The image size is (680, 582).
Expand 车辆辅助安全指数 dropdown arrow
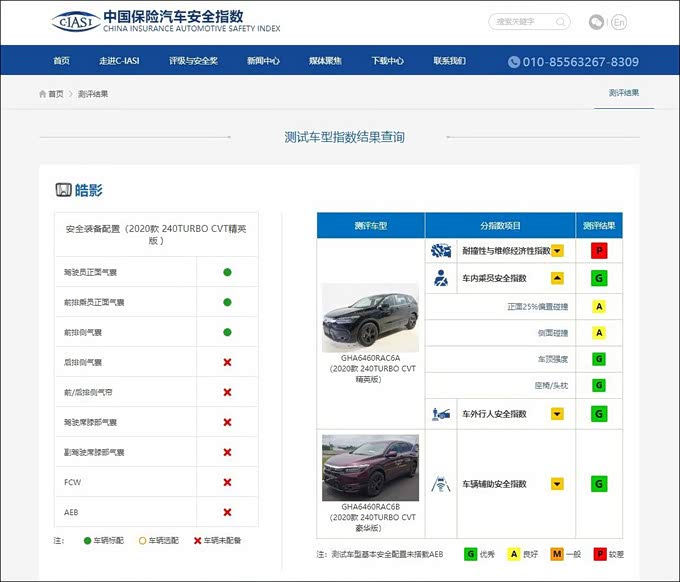click(x=558, y=484)
